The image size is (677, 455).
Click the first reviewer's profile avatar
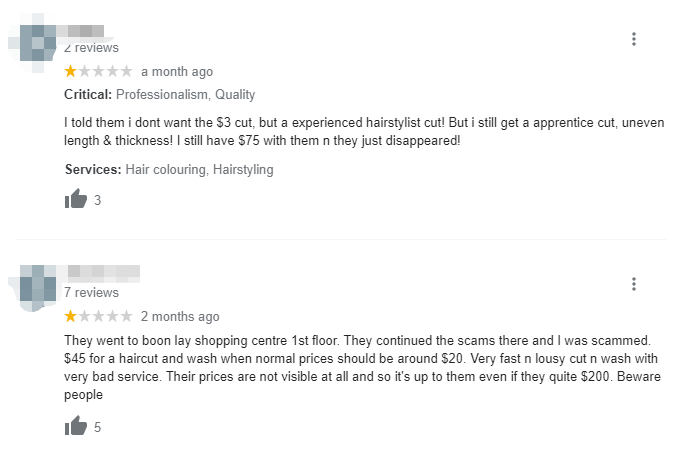point(36,40)
